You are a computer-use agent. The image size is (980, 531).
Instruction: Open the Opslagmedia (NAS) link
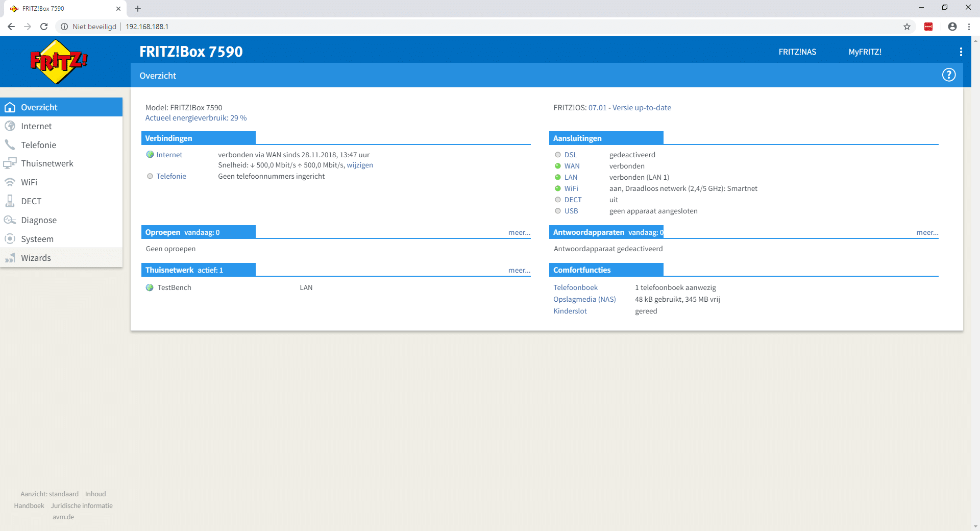[584, 299]
